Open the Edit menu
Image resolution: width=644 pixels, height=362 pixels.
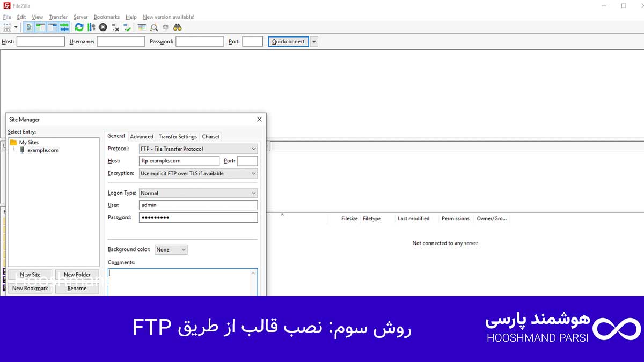pos(21,17)
